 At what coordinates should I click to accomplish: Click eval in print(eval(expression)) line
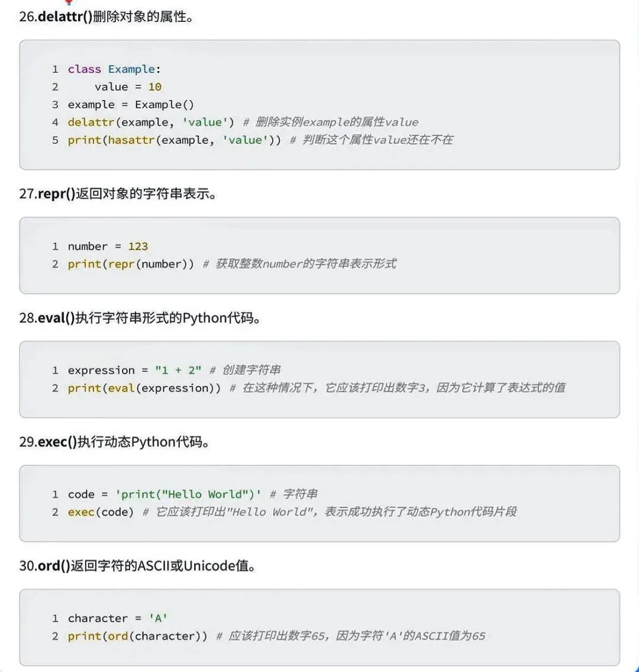pyautogui.click(x=121, y=388)
